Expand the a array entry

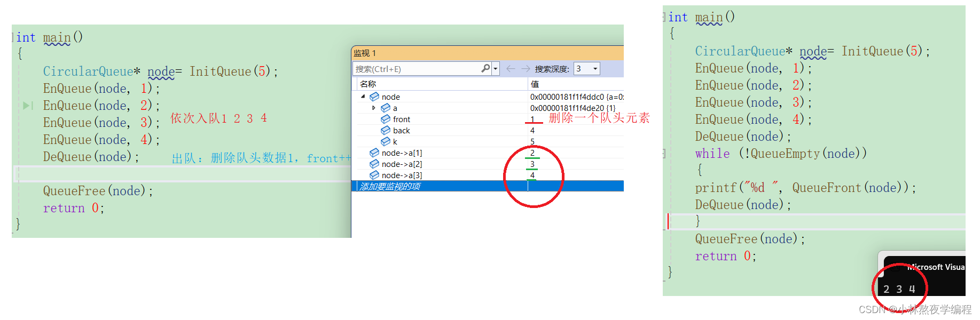pos(374,108)
